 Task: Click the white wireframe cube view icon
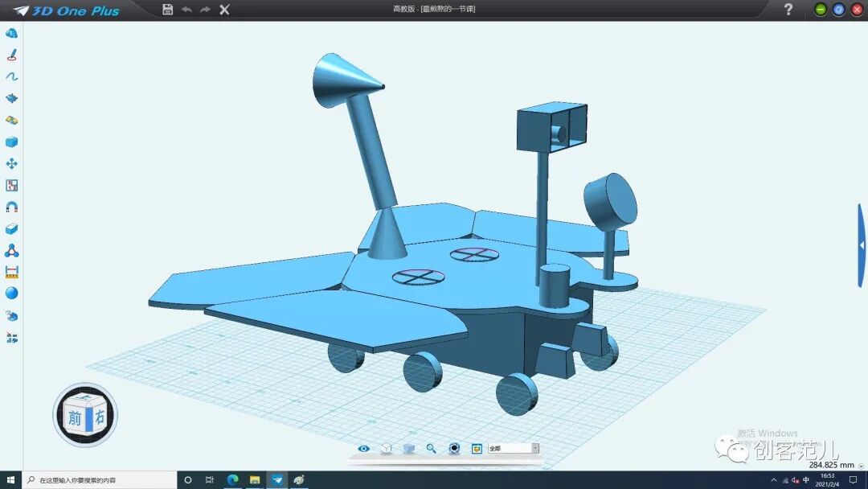pyautogui.click(x=387, y=449)
